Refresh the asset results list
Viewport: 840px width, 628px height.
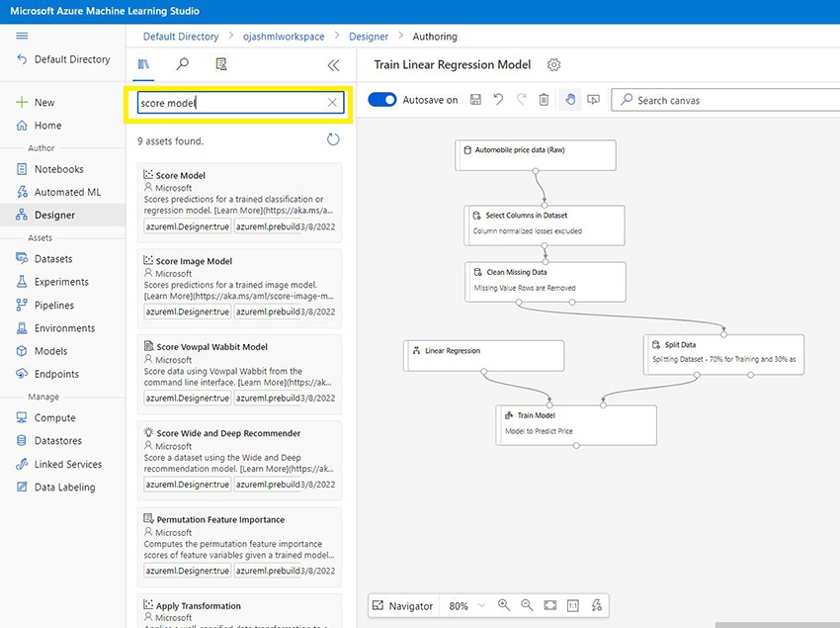point(333,140)
